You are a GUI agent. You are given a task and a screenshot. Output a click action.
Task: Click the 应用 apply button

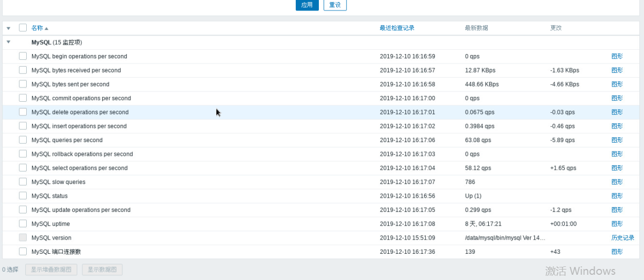(307, 5)
